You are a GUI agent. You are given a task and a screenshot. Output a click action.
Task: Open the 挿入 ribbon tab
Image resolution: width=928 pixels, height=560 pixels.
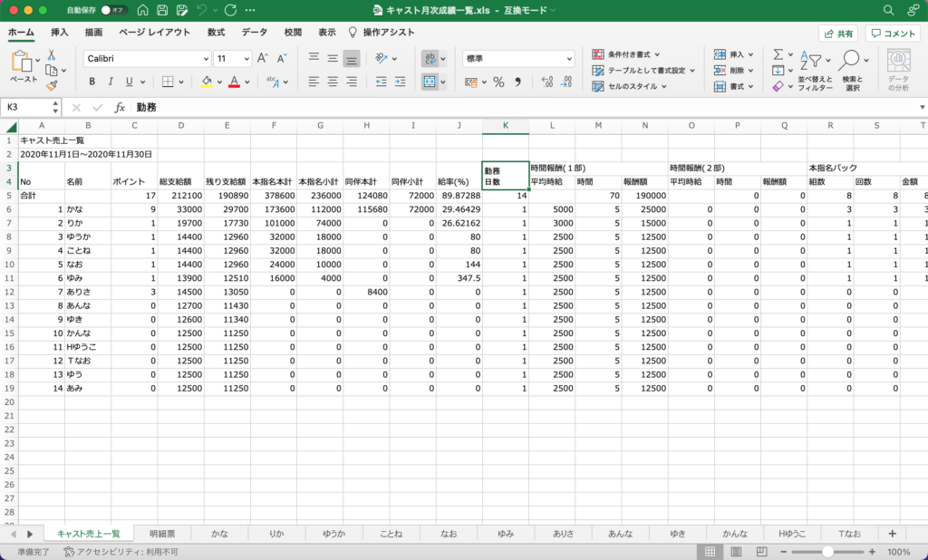(x=59, y=32)
